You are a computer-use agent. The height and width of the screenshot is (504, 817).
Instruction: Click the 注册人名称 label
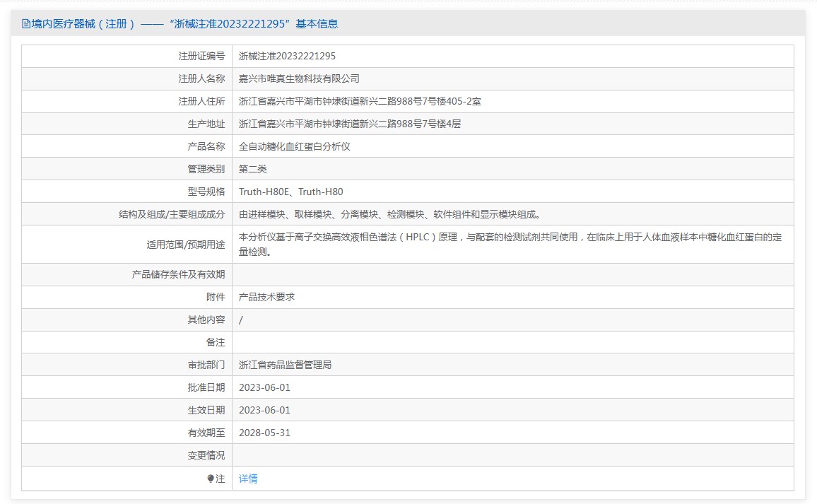pyautogui.click(x=201, y=78)
